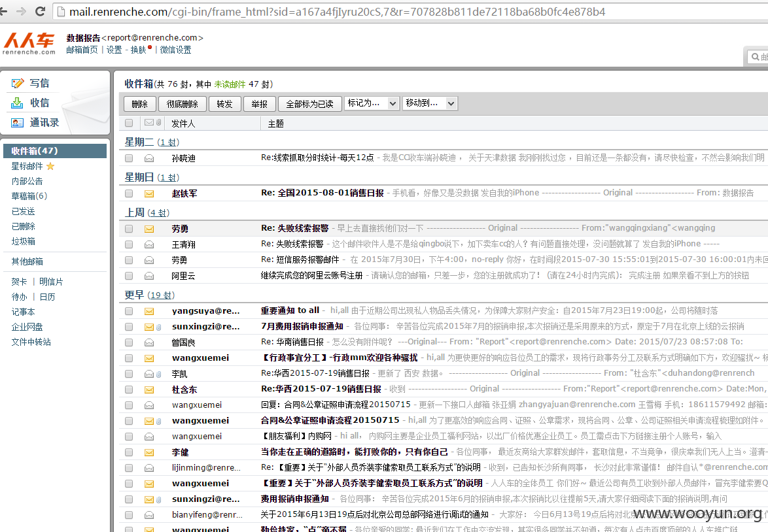Click the 转发 button
This screenshot has width=768, height=532.
tap(225, 104)
